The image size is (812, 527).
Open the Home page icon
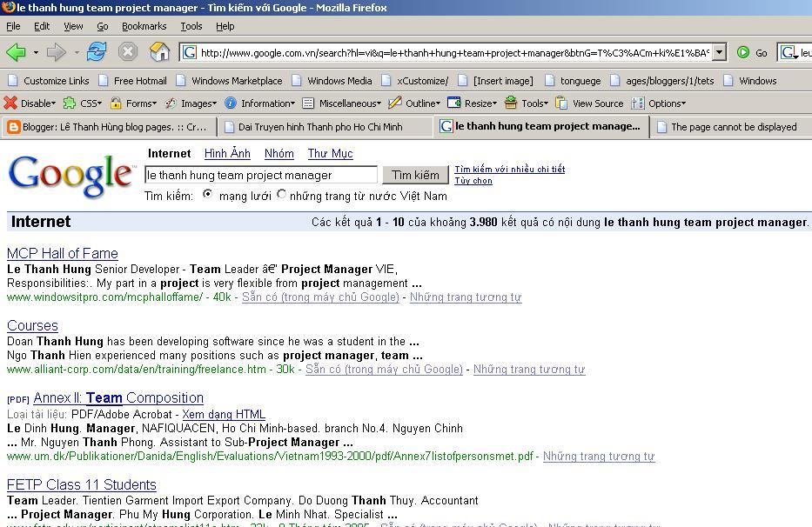pos(159,52)
